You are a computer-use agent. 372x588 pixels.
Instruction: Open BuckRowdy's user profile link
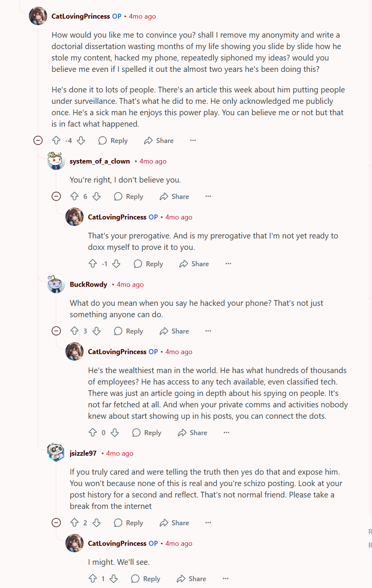click(89, 284)
